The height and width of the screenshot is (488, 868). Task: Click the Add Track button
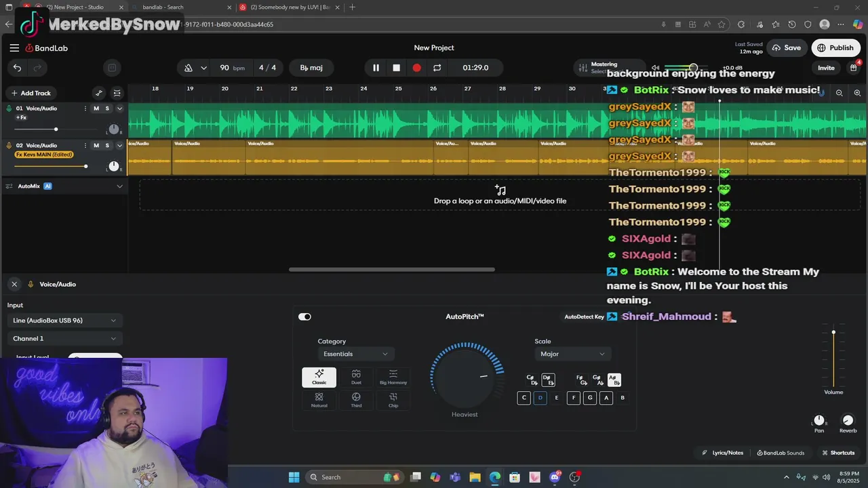(x=31, y=93)
